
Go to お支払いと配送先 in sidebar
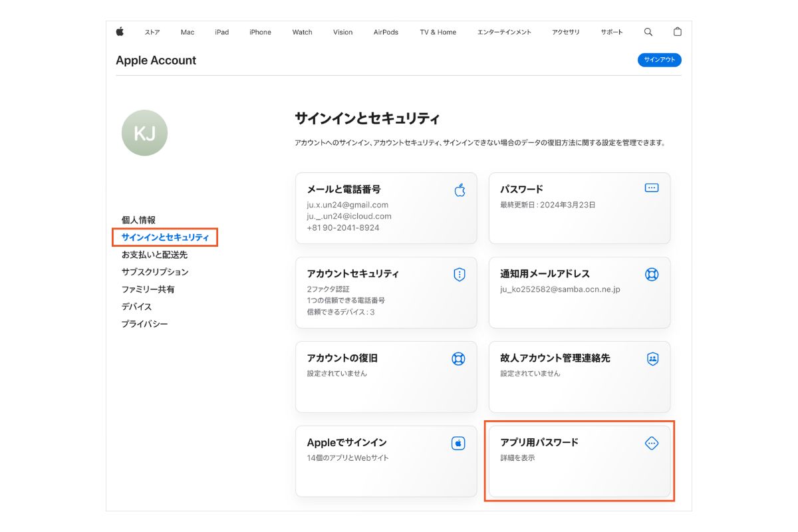point(154,255)
